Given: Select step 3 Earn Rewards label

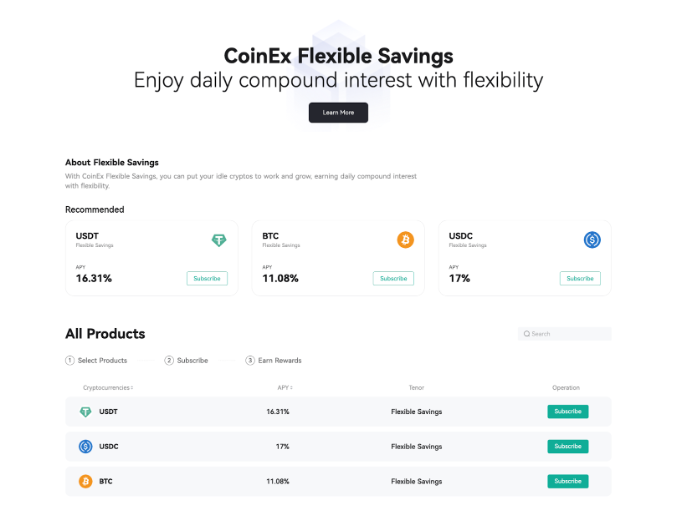Looking at the screenshot, I should click(280, 360).
